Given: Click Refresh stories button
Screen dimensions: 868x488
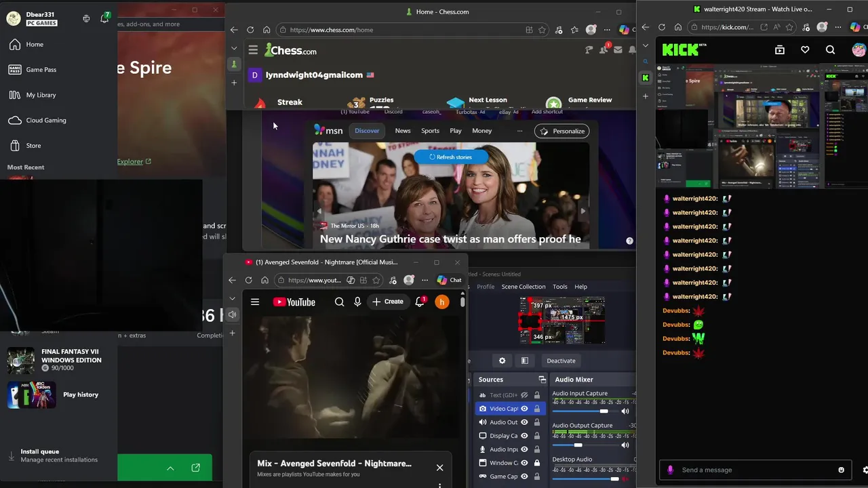Looking at the screenshot, I should pyautogui.click(x=451, y=157).
